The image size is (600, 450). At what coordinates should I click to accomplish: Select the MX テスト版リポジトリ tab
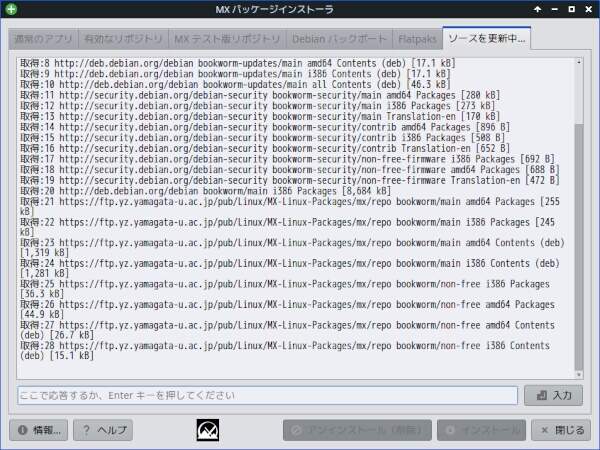227,39
